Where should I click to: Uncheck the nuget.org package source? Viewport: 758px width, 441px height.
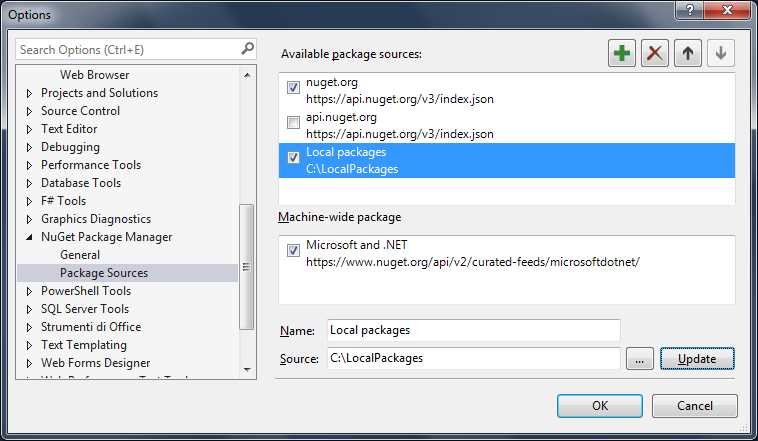pyautogui.click(x=293, y=88)
